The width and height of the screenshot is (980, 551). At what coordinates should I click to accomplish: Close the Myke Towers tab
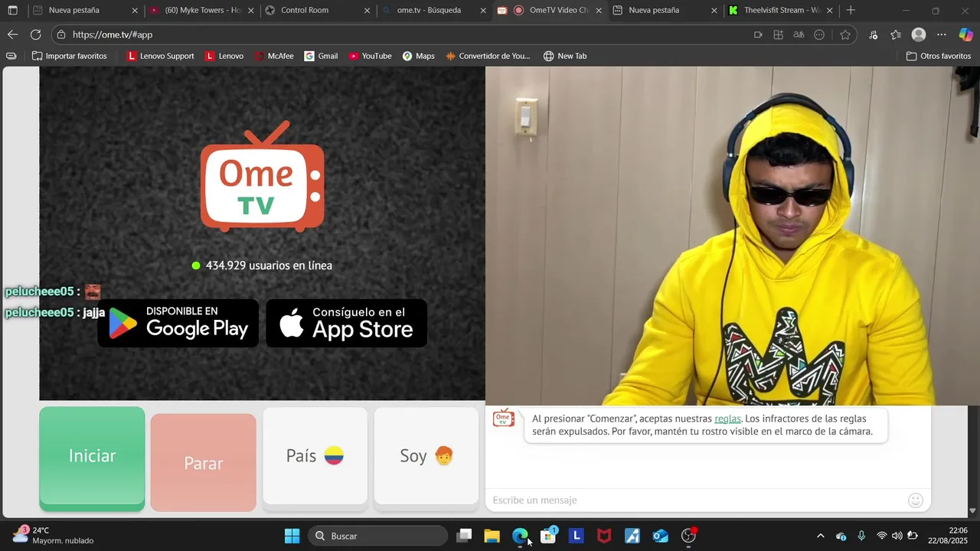[251, 11]
